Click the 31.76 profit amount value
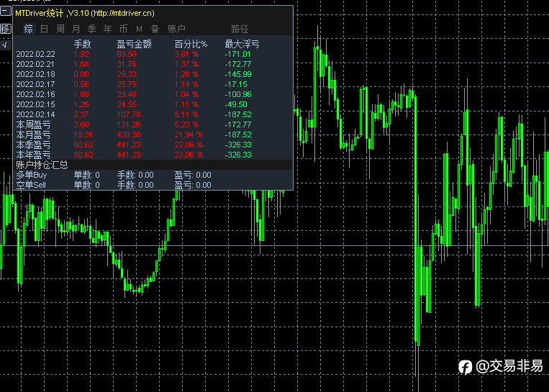 [x=127, y=65]
